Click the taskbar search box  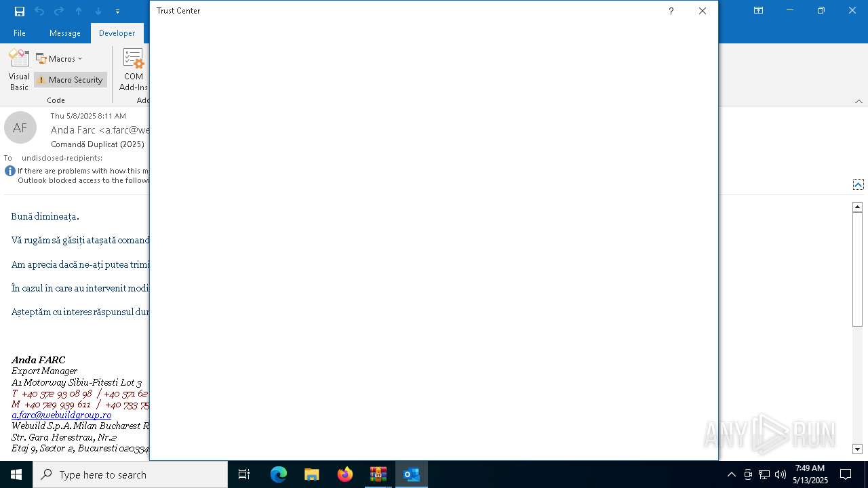pos(130,474)
